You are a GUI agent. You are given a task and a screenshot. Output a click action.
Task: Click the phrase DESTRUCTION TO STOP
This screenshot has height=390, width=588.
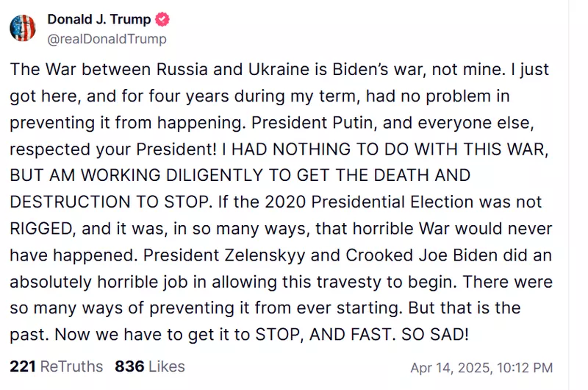[109, 202]
